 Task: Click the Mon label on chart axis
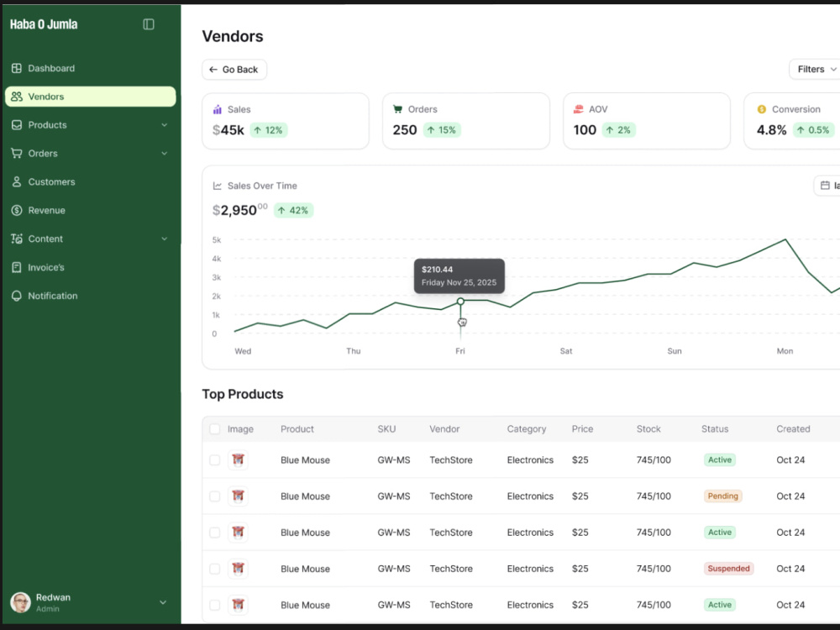point(785,351)
